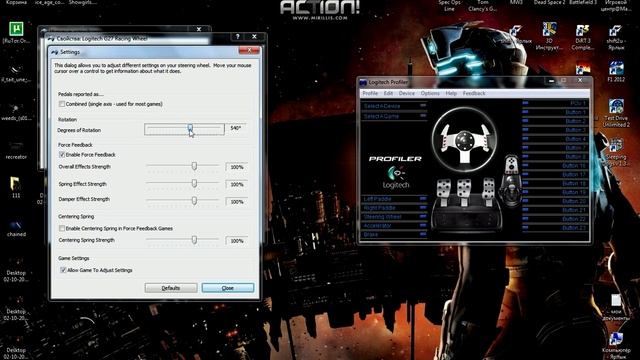The height and width of the screenshot is (360, 640).
Task: Click the Button 2 row in Profiler
Action: coord(555,121)
